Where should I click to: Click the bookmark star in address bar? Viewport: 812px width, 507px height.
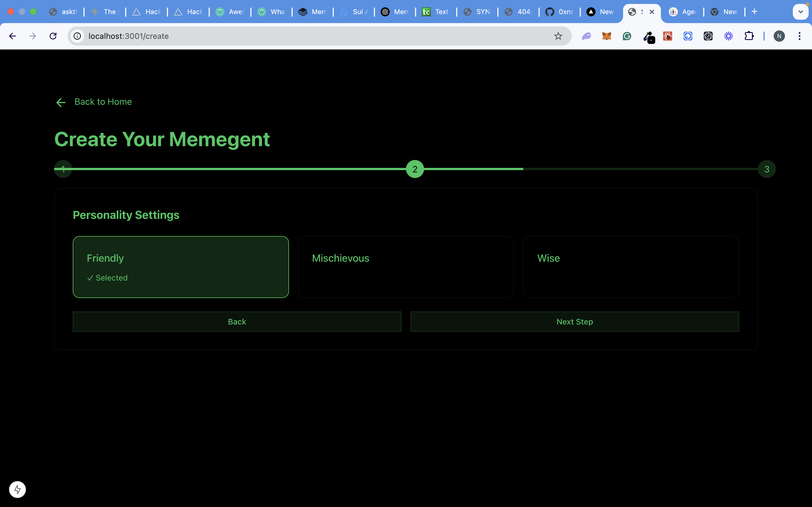(x=558, y=36)
